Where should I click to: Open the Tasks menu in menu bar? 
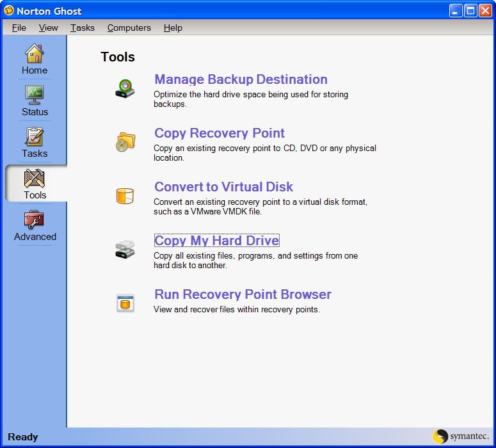[x=83, y=28]
